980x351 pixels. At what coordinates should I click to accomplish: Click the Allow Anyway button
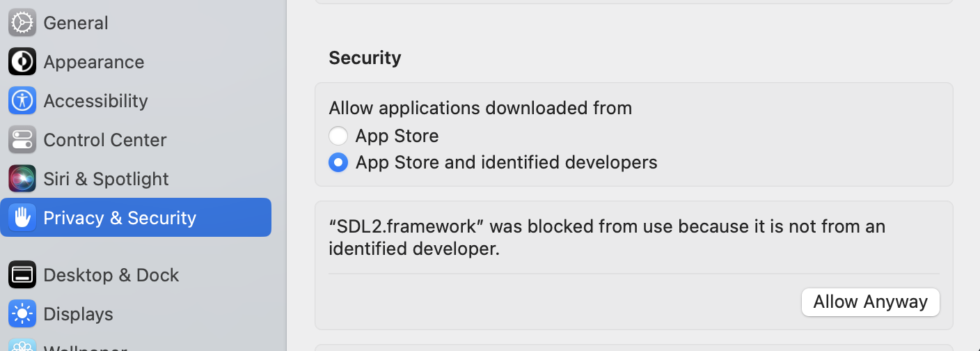coord(871,302)
